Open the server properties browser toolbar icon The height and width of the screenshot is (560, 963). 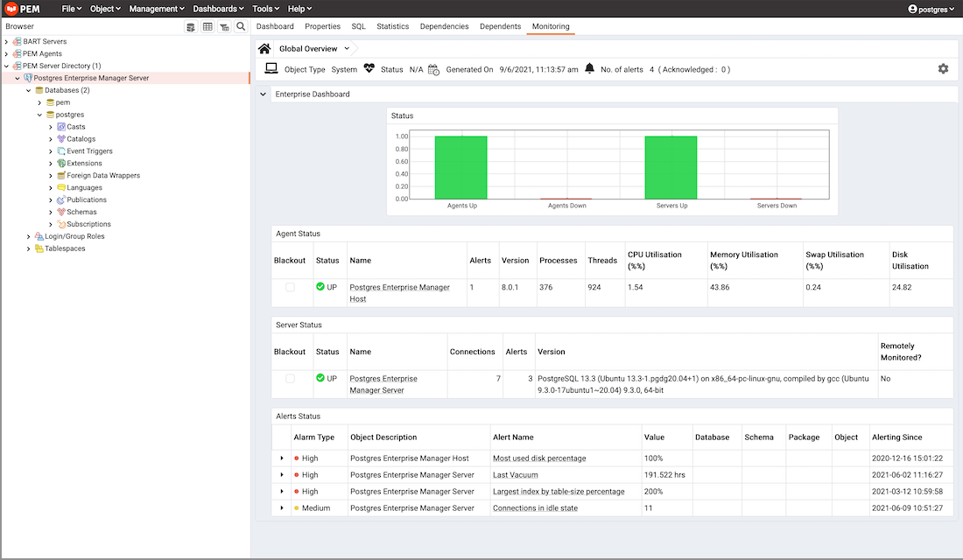191,26
